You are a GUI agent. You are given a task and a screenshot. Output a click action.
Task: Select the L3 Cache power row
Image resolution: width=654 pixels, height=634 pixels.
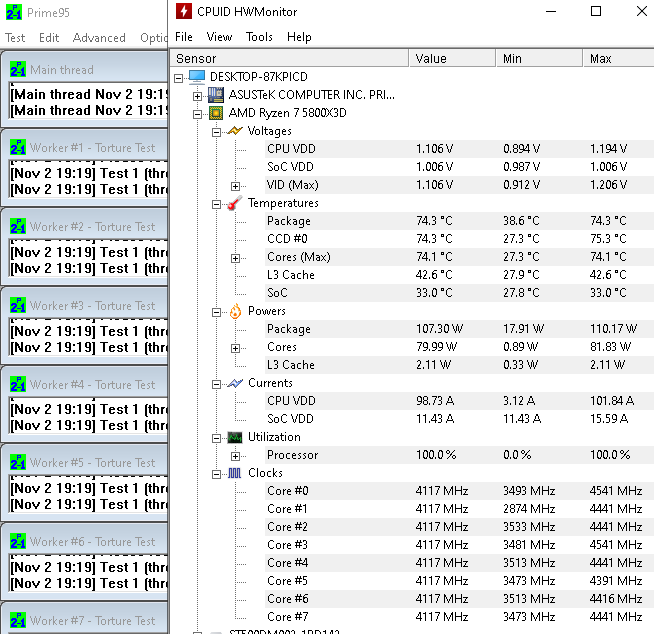click(458, 365)
